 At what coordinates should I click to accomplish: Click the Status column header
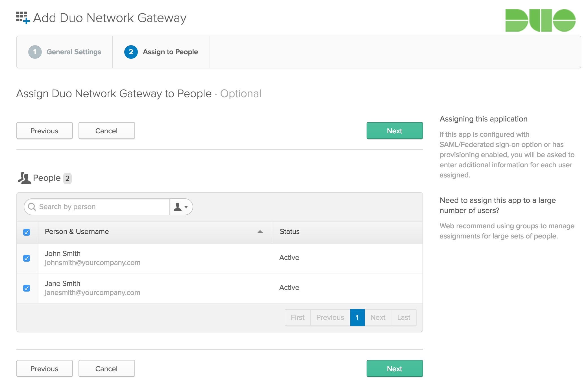pos(348,232)
